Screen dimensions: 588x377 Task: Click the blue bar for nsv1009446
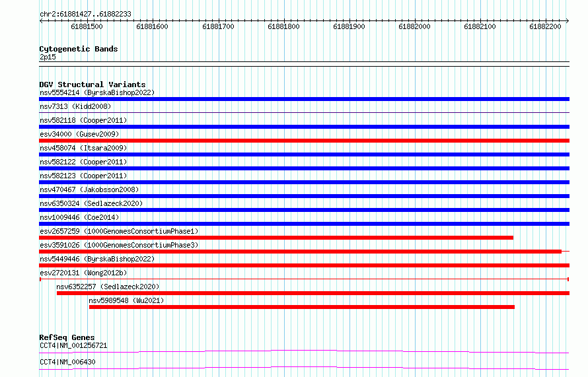304,224
